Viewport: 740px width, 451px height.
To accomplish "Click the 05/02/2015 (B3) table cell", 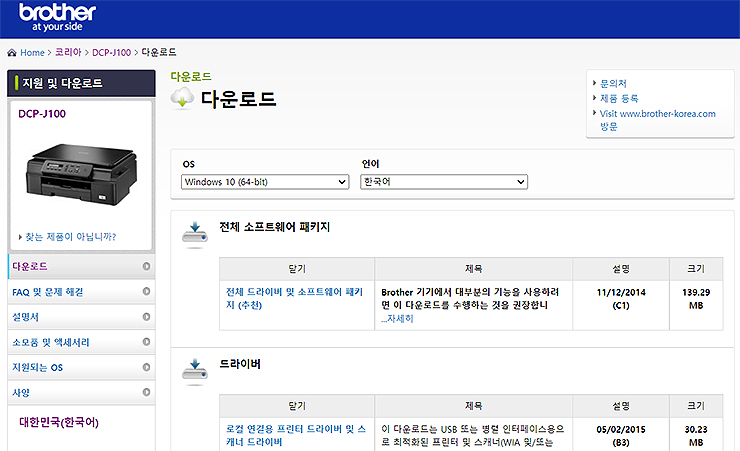I will coord(621,436).
